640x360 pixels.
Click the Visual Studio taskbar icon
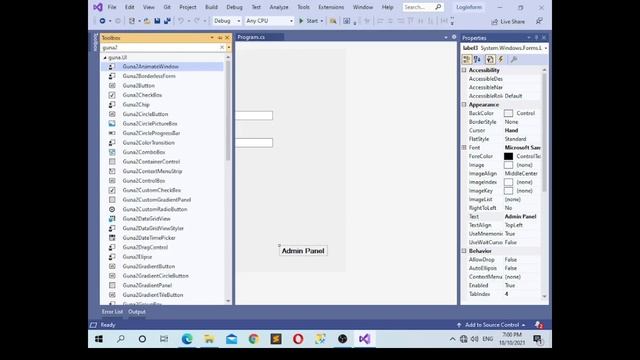point(364,339)
